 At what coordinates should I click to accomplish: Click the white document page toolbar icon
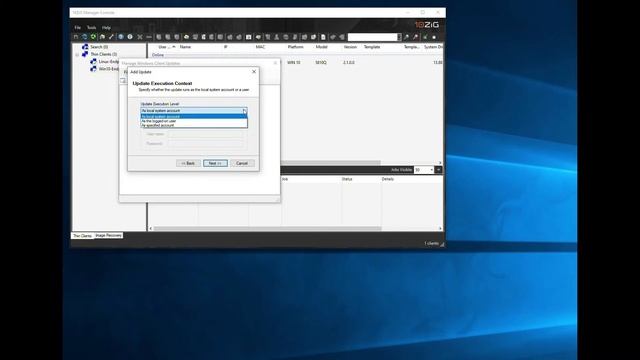tap(323, 37)
